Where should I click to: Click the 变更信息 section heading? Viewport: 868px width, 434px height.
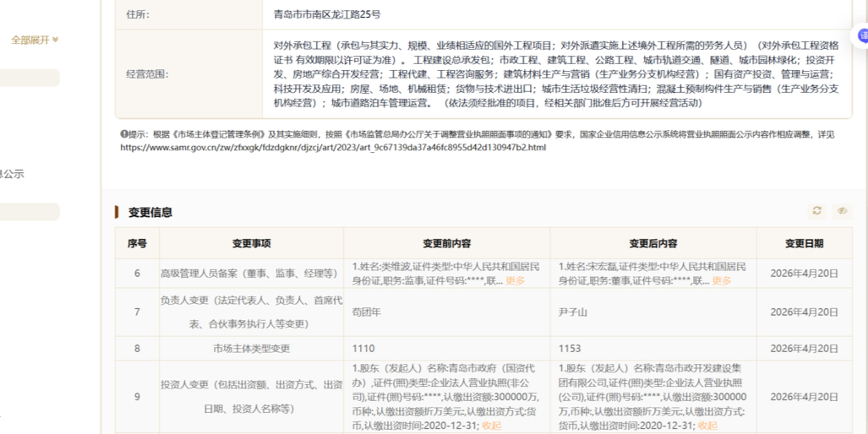(150, 212)
